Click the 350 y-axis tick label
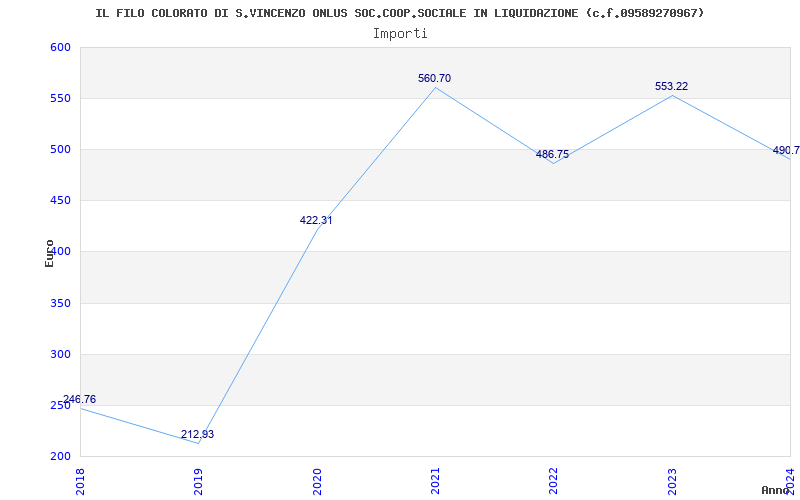Image resolution: width=800 pixels, height=500 pixels. [60, 304]
